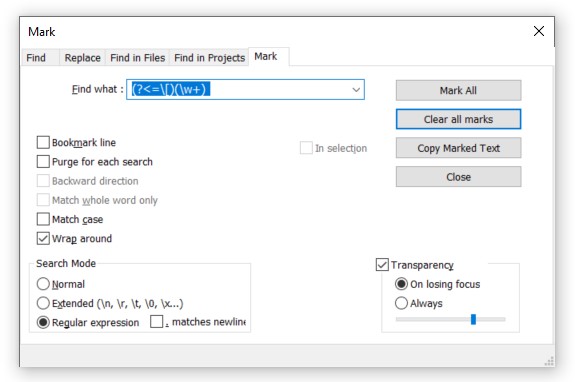Click Clear all marks button

tap(458, 119)
